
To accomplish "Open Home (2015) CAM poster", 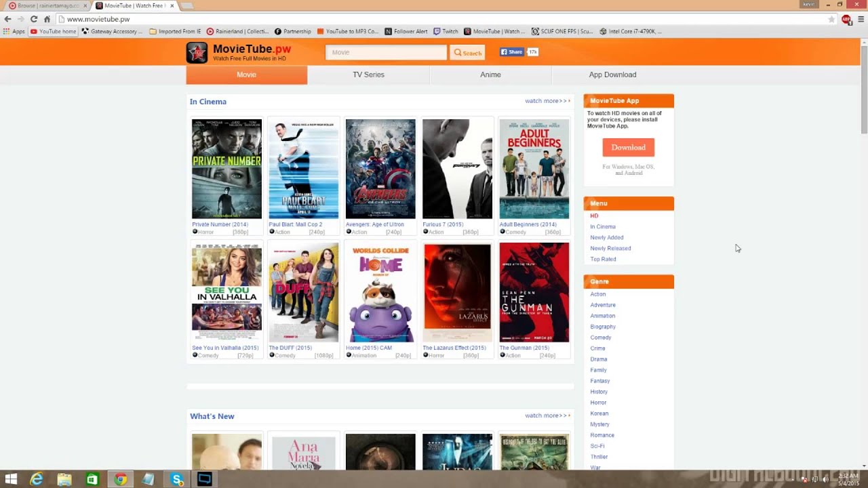I will pyautogui.click(x=380, y=293).
